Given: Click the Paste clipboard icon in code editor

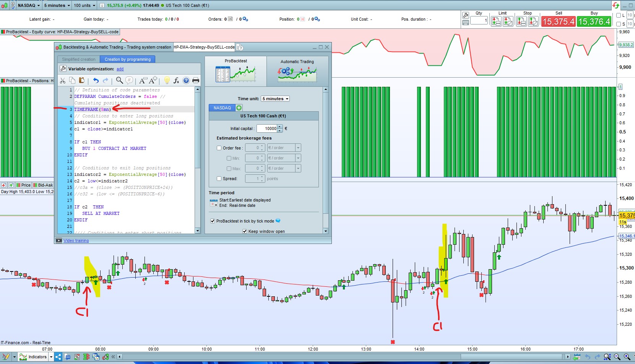Looking at the screenshot, I should pyautogui.click(x=81, y=80).
